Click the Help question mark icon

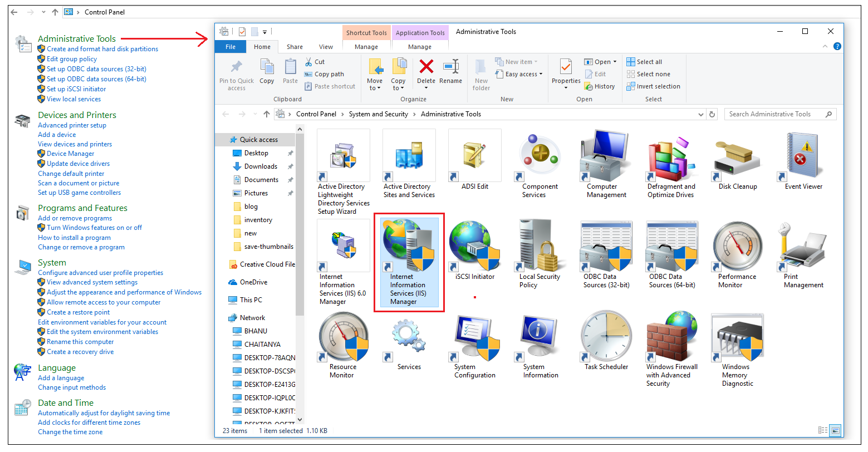[837, 46]
